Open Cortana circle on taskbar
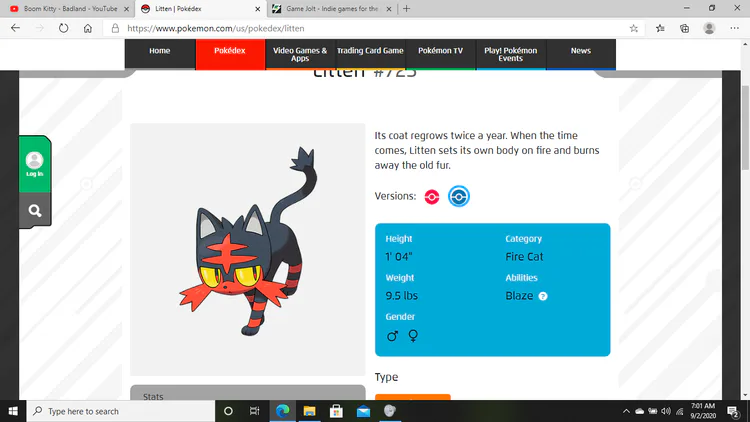The width and height of the screenshot is (750, 422). tap(228, 411)
